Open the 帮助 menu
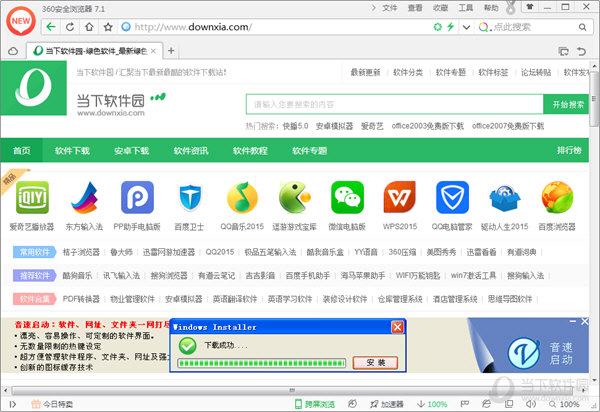Viewport: 600px width, 412px height. point(491,8)
